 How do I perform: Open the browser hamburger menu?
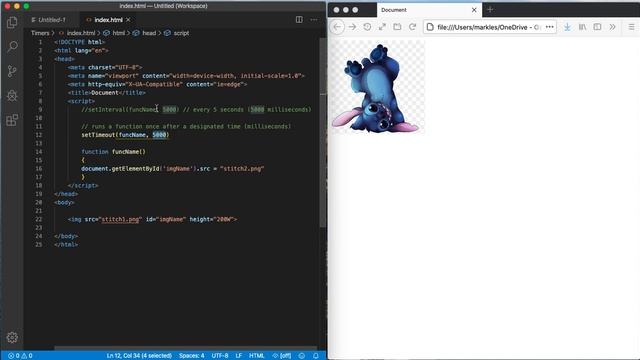pos(631,27)
